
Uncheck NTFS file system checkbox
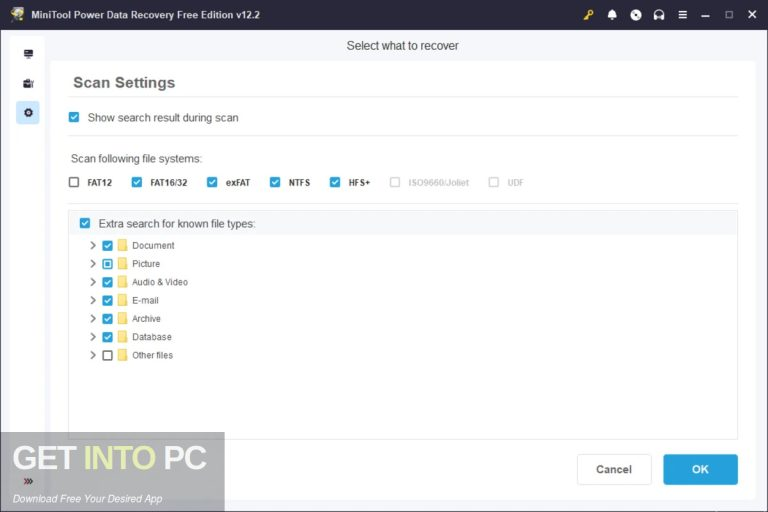point(275,182)
